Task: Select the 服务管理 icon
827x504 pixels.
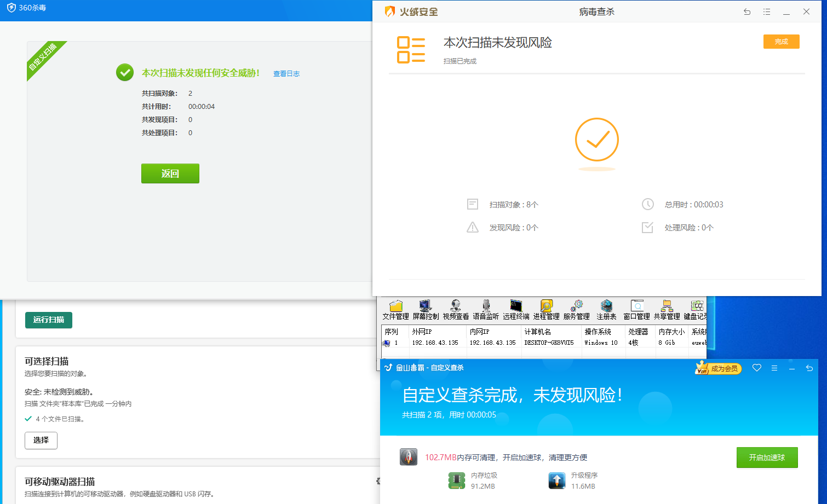Action: pos(577,308)
